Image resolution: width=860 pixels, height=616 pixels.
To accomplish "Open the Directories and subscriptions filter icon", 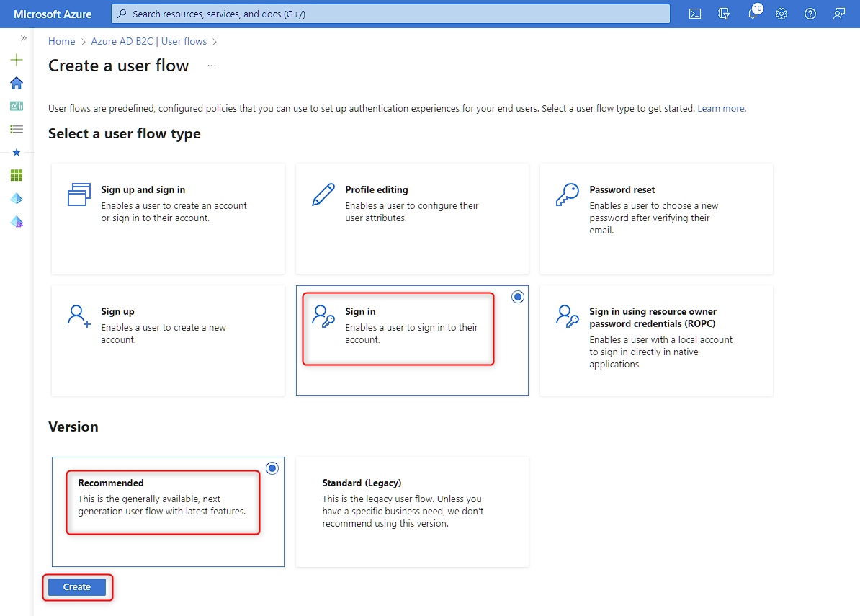I will [724, 14].
